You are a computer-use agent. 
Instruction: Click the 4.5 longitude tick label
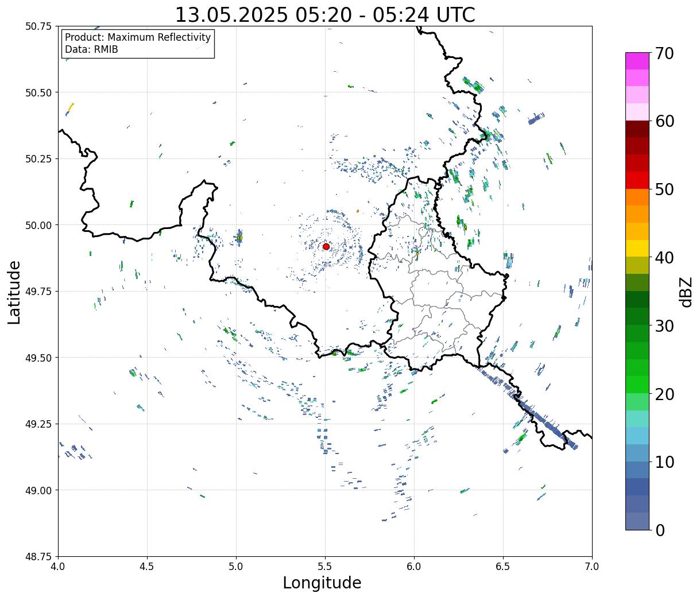[x=147, y=566]
